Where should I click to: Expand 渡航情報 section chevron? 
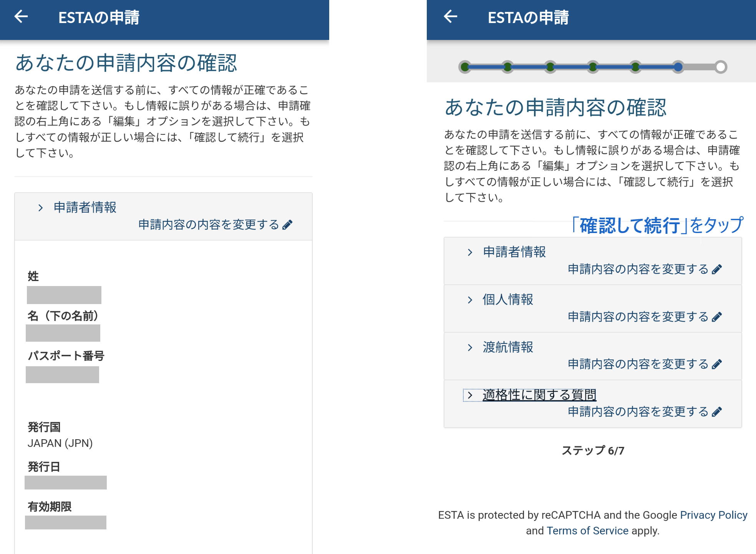[470, 347]
